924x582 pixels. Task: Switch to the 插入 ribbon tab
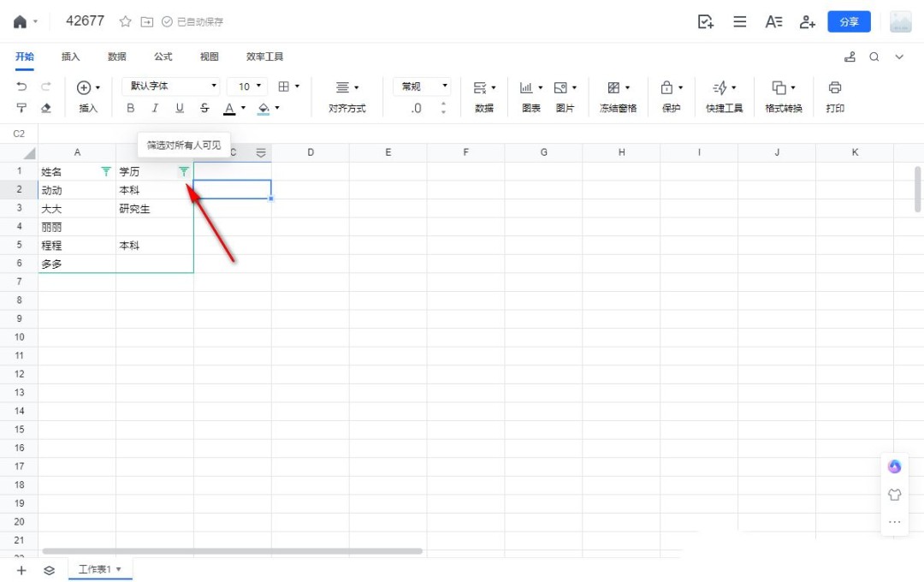70,56
